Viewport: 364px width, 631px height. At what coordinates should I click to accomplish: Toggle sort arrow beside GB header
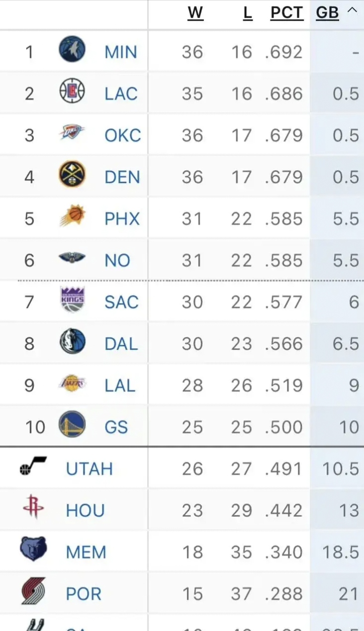[352, 11]
